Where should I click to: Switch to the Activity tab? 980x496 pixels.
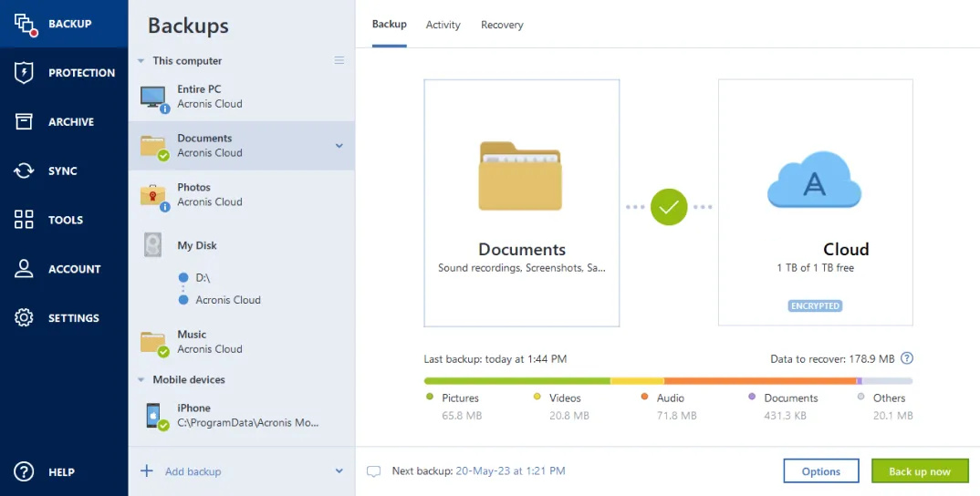pos(443,25)
